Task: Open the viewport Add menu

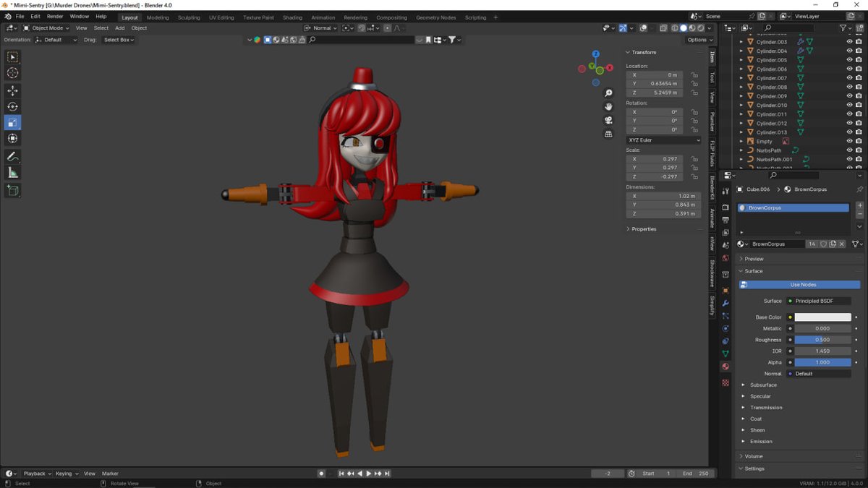Action: [119, 28]
